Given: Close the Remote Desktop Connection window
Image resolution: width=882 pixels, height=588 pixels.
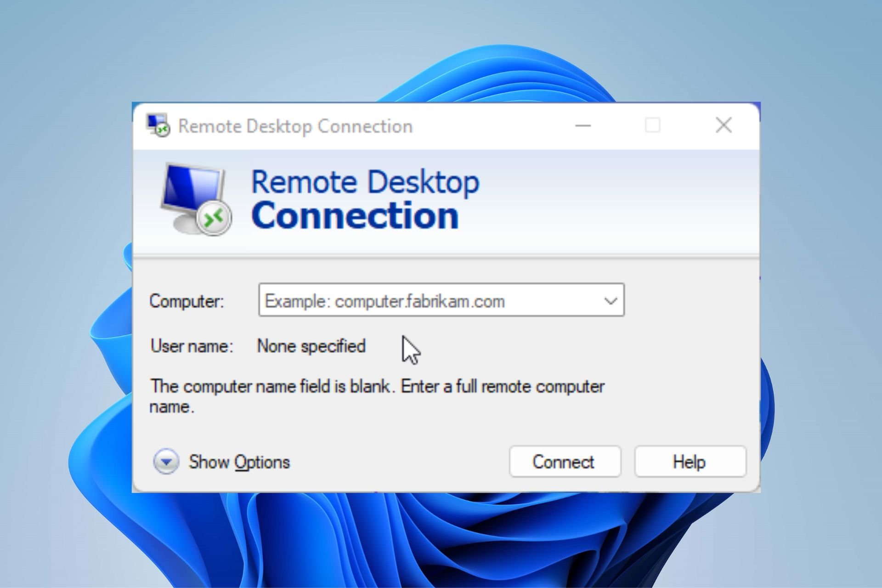Looking at the screenshot, I should pos(724,125).
